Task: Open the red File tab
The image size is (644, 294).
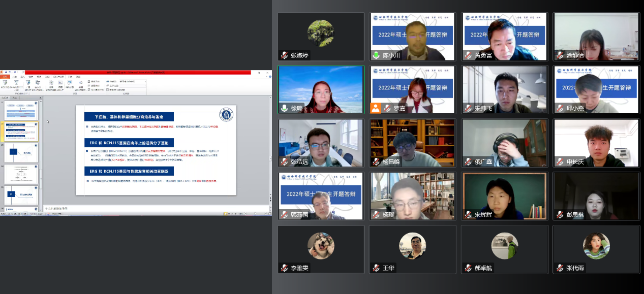Action: pos(5,77)
